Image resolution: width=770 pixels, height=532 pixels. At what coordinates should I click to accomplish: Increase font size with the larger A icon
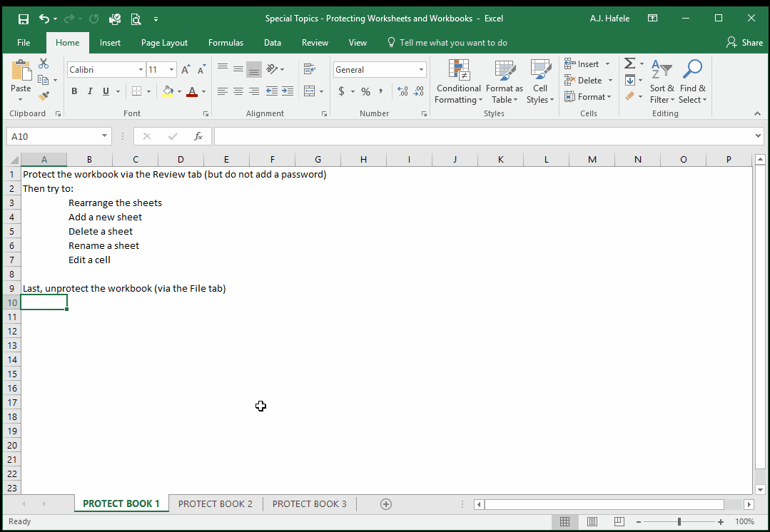[x=186, y=70]
